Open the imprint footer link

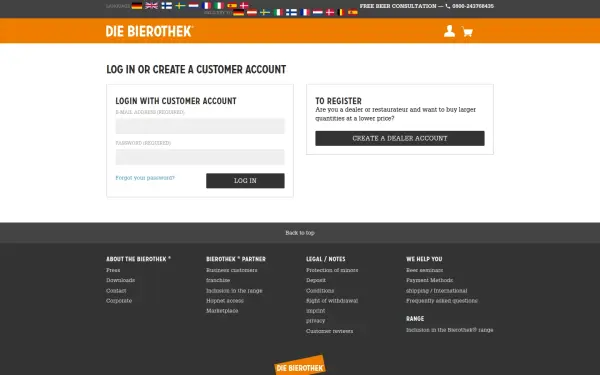point(316,311)
